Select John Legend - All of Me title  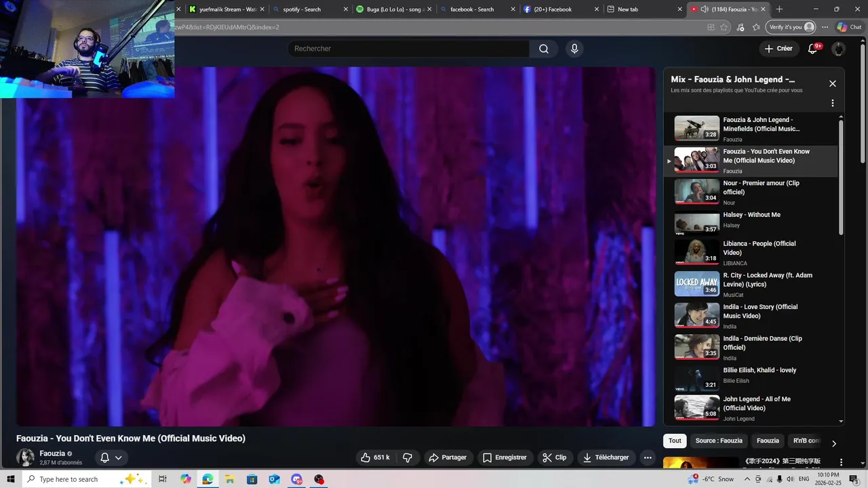click(x=757, y=403)
